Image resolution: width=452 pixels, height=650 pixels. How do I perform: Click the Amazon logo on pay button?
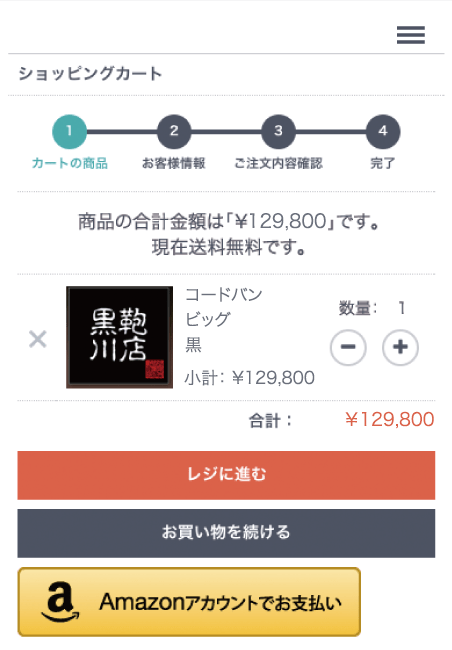61,601
